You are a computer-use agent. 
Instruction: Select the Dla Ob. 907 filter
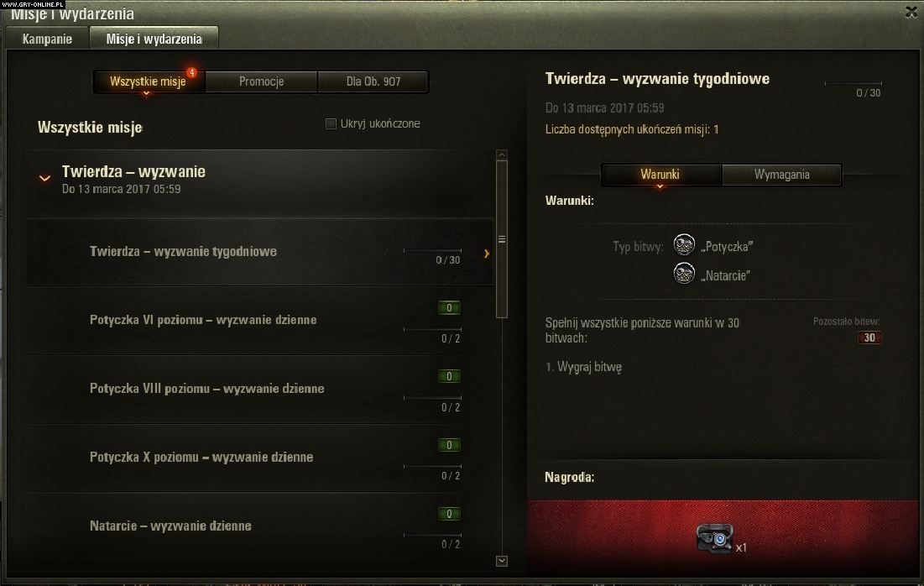point(373,81)
